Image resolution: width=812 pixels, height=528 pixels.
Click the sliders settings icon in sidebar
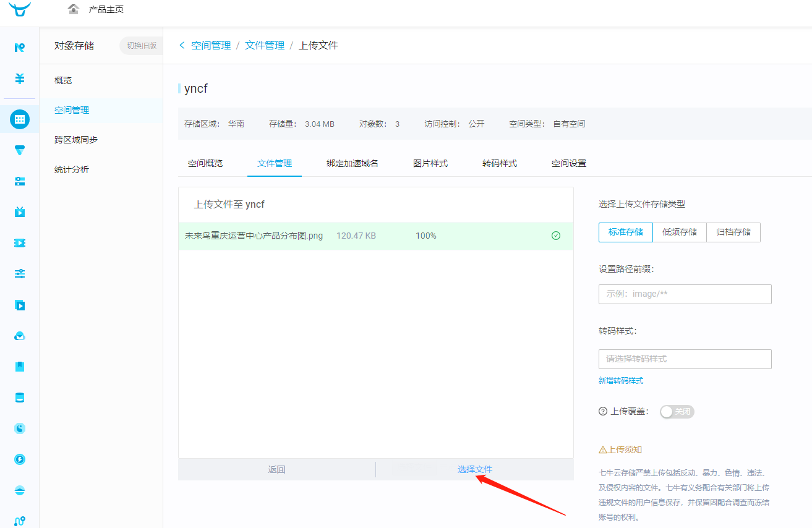[x=20, y=274]
